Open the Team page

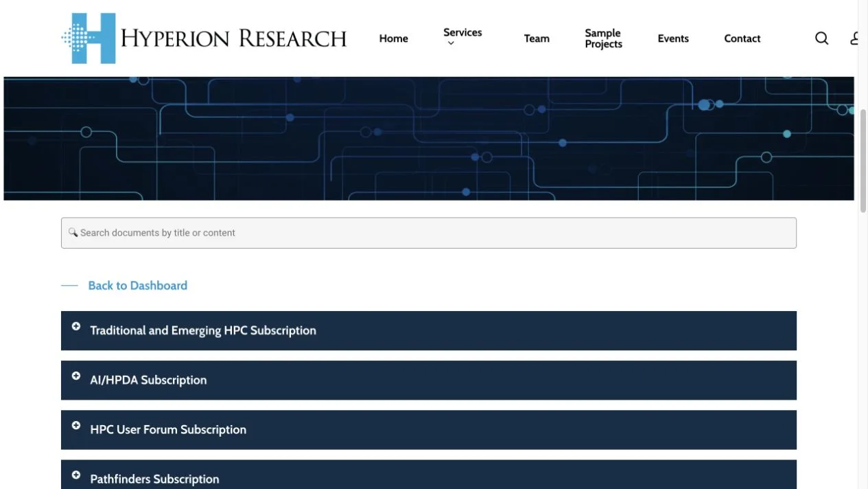[537, 38]
